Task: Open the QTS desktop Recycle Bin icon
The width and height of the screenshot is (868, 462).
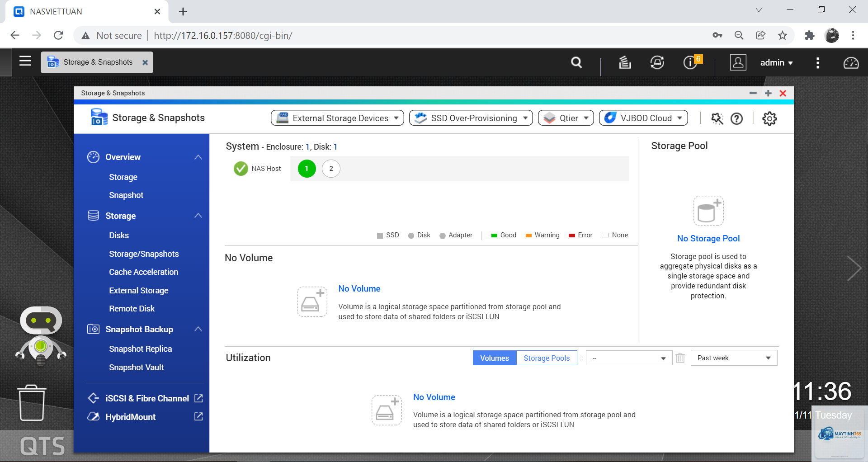Action: 32,403
